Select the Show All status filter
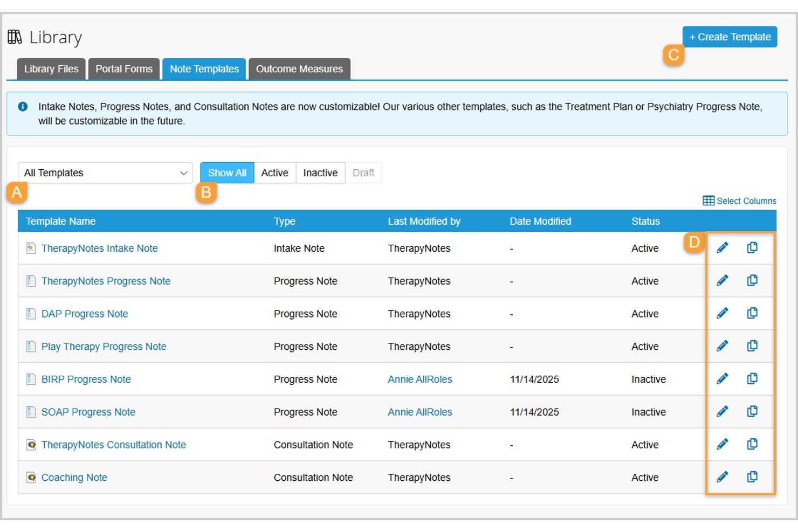The height and width of the screenshot is (532, 798). pos(227,173)
